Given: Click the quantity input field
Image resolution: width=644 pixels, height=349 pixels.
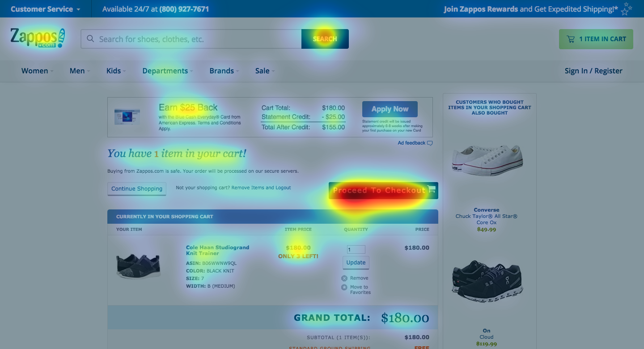Looking at the screenshot, I should [x=356, y=250].
